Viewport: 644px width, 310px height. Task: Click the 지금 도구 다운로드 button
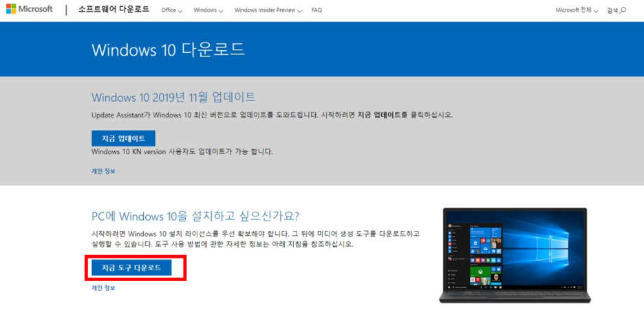[x=131, y=268]
